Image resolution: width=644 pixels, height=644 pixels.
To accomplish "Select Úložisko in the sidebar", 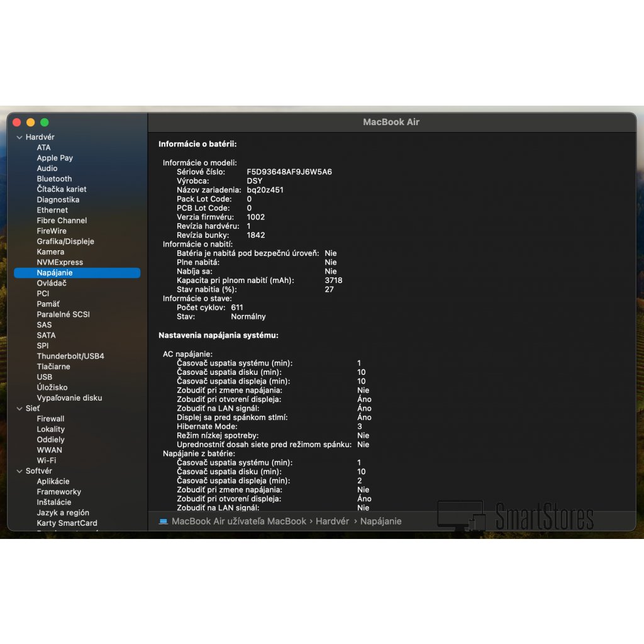I will pyautogui.click(x=52, y=387).
